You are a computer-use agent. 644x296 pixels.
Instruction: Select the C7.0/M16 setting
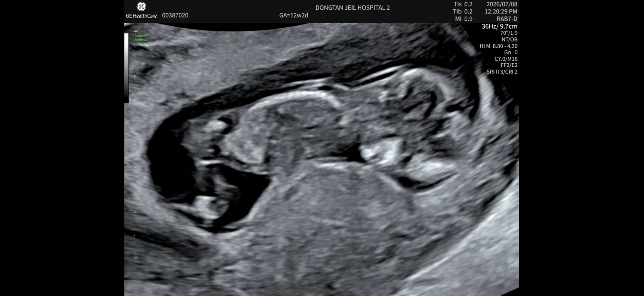coord(506,59)
